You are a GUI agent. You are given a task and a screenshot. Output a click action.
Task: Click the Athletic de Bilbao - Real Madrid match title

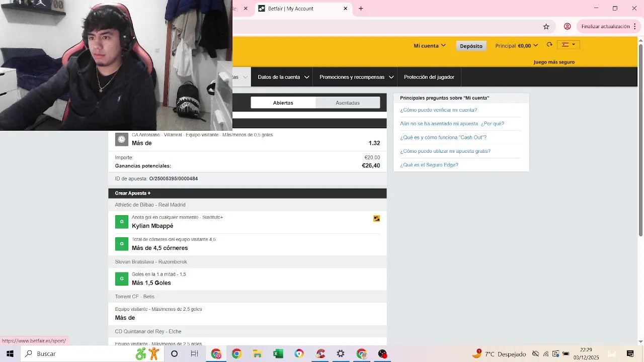coord(150,205)
